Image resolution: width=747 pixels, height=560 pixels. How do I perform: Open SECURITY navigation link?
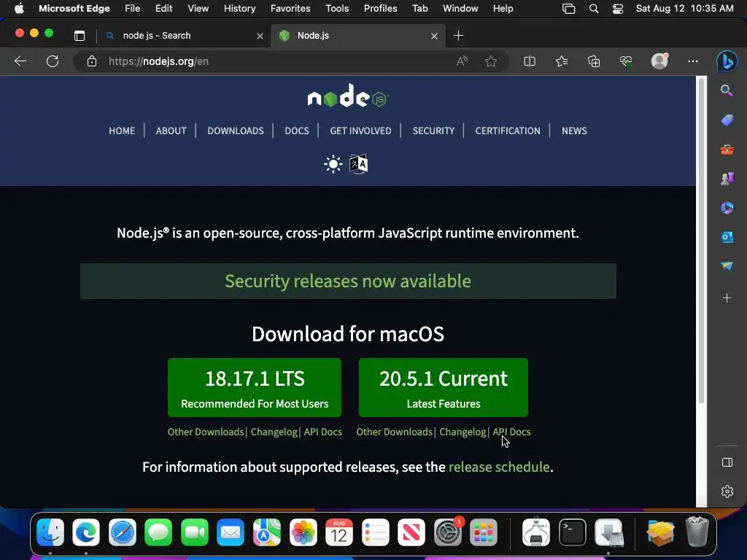tap(433, 131)
